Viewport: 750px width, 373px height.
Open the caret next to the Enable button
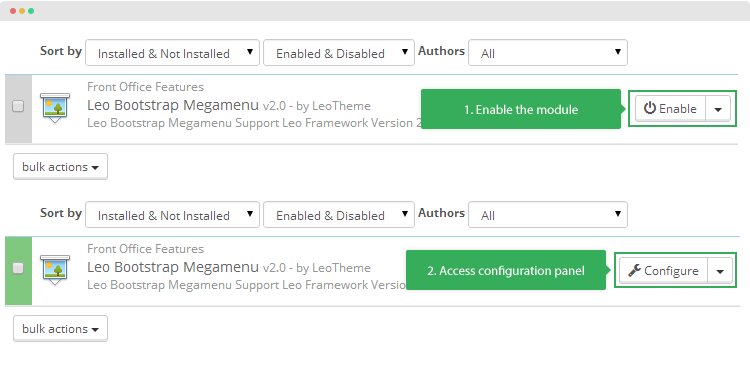718,109
